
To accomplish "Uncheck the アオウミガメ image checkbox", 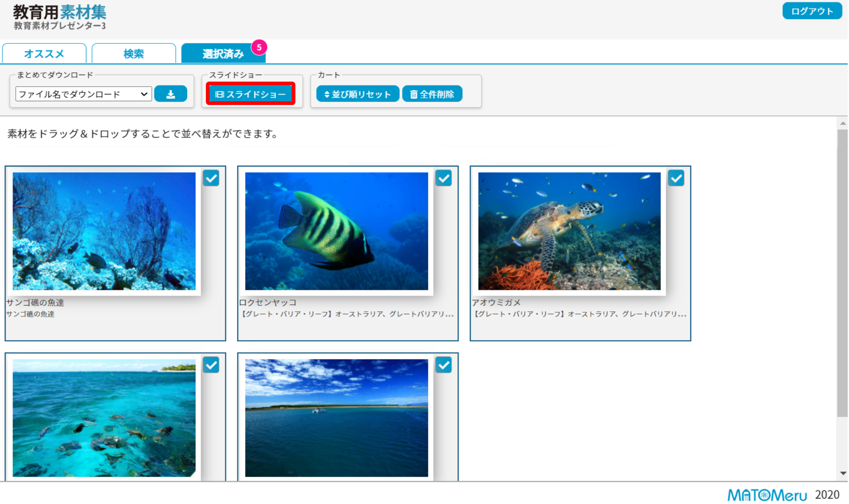I will (676, 178).
